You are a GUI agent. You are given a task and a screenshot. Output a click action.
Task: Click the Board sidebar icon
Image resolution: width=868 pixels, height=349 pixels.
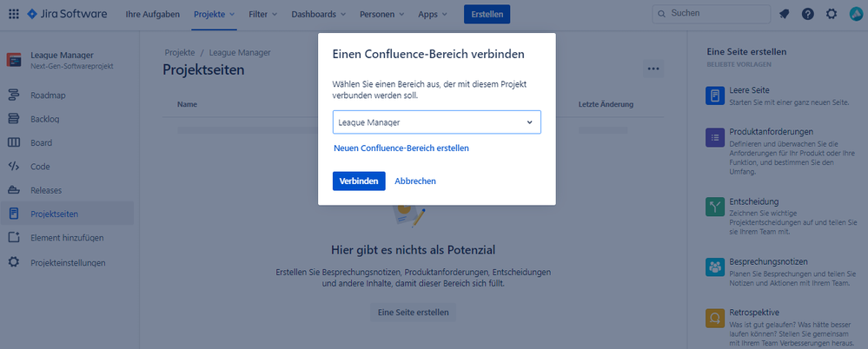point(14,142)
